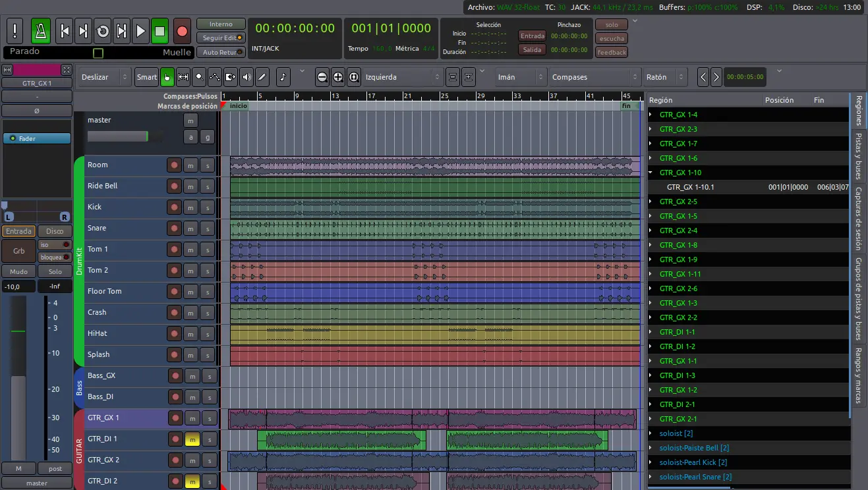
Task: Click the Entrada punch button
Action: point(532,36)
